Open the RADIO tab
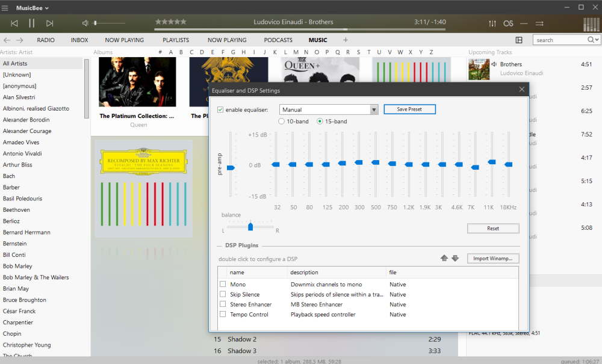Image resolution: width=602 pixels, height=364 pixels. pyautogui.click(x=46, y=40)
